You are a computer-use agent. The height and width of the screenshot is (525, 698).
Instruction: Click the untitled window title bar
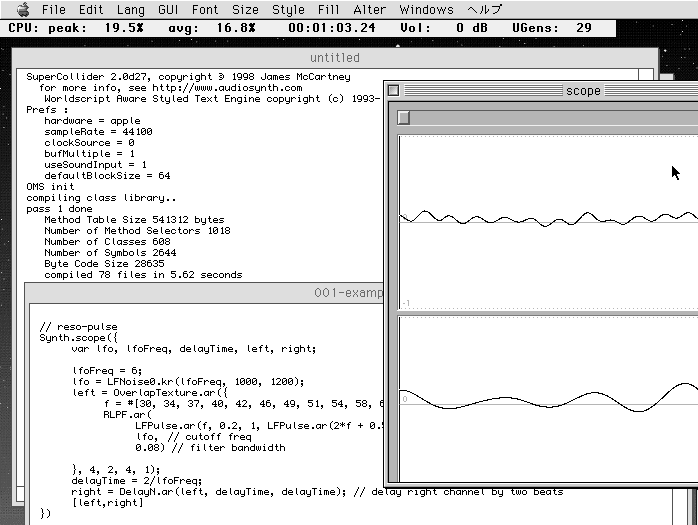[335, 58]
